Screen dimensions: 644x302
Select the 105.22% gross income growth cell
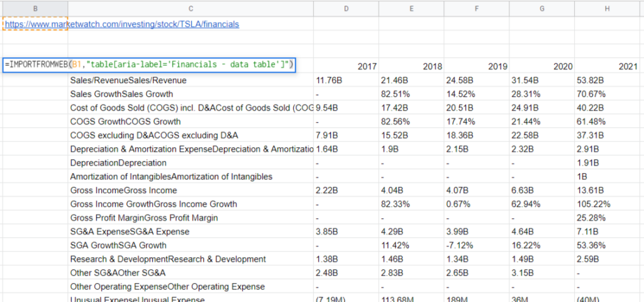click(608, 204)
